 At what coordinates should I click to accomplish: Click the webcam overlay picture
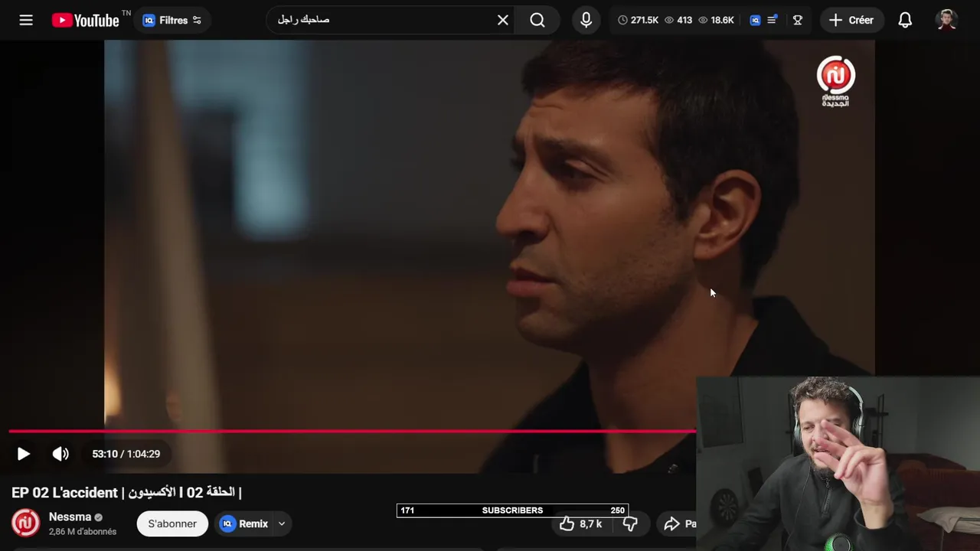pos(838,463)
